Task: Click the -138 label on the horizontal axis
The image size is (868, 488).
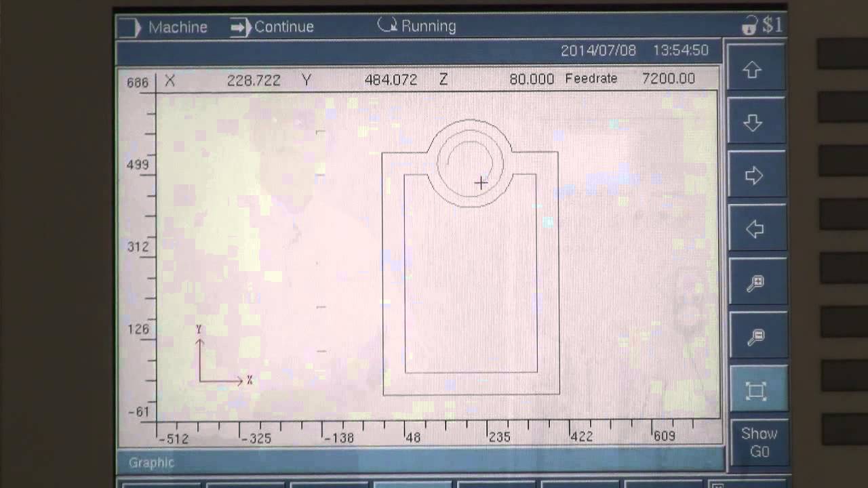Action: (339, 438)
